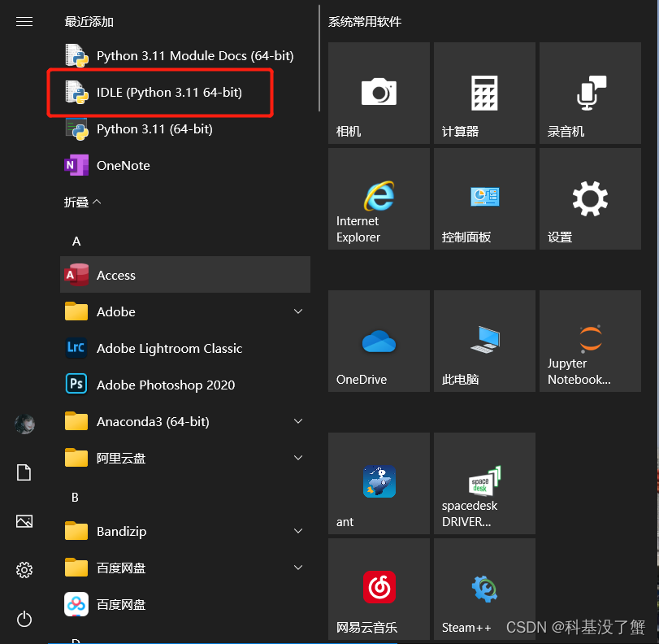Collapse recently added list via 折叠

pyautogui.click(x=82, y=202)
